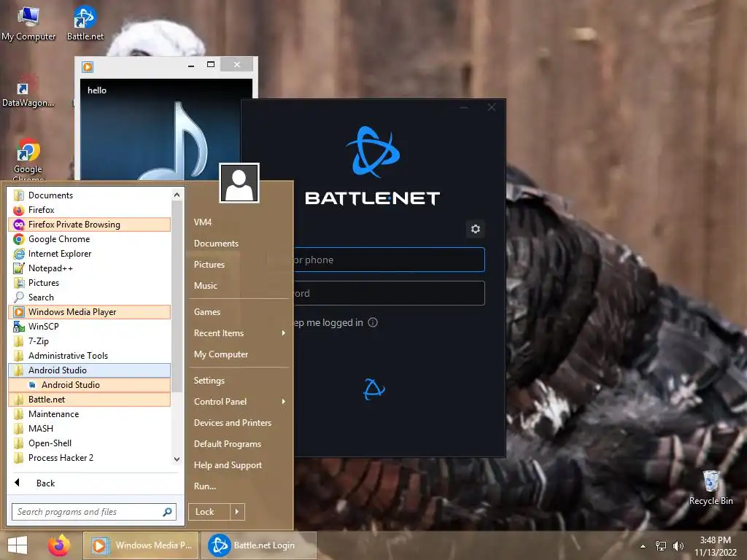Open Recent Items submenu
This screenshot has width=747, height=560.
tap(239, 332)
